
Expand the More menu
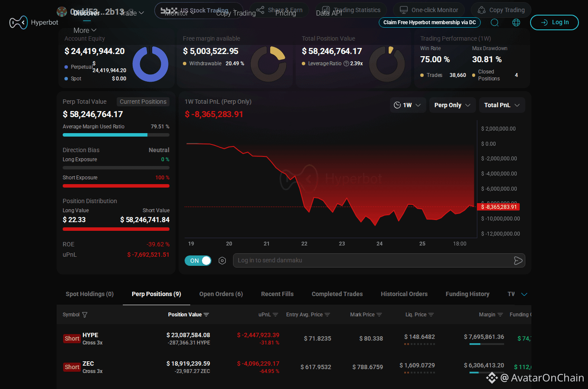click(x=85, y=30)
